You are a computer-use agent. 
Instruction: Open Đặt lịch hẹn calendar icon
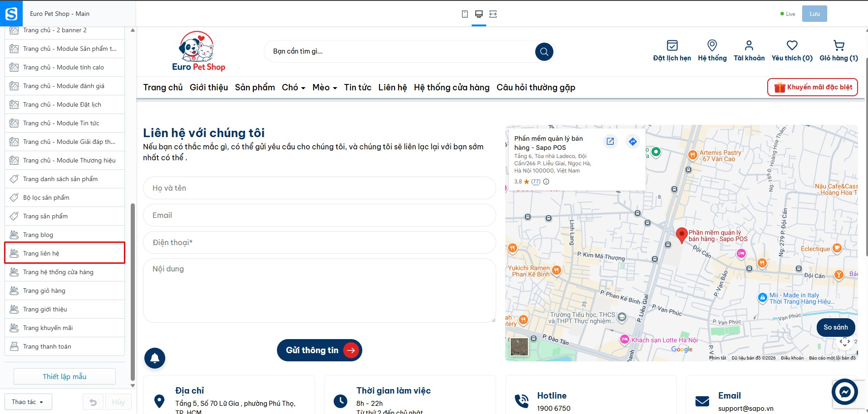pos(672,45)
